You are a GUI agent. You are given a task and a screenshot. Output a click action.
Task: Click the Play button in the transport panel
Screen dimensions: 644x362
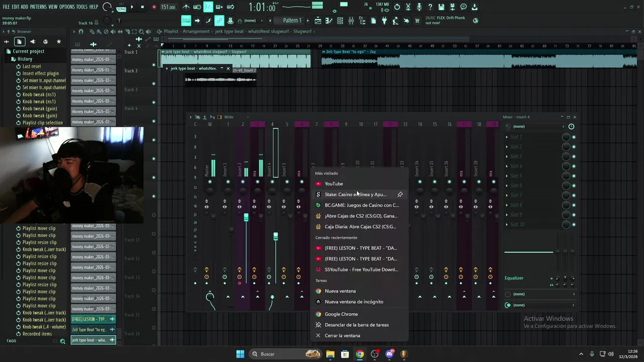point(132,7)
